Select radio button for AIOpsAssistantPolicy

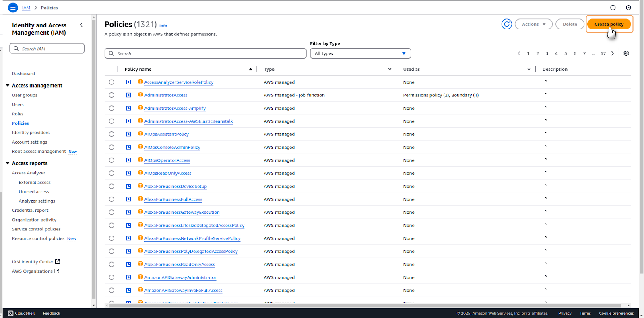[111, 134]
